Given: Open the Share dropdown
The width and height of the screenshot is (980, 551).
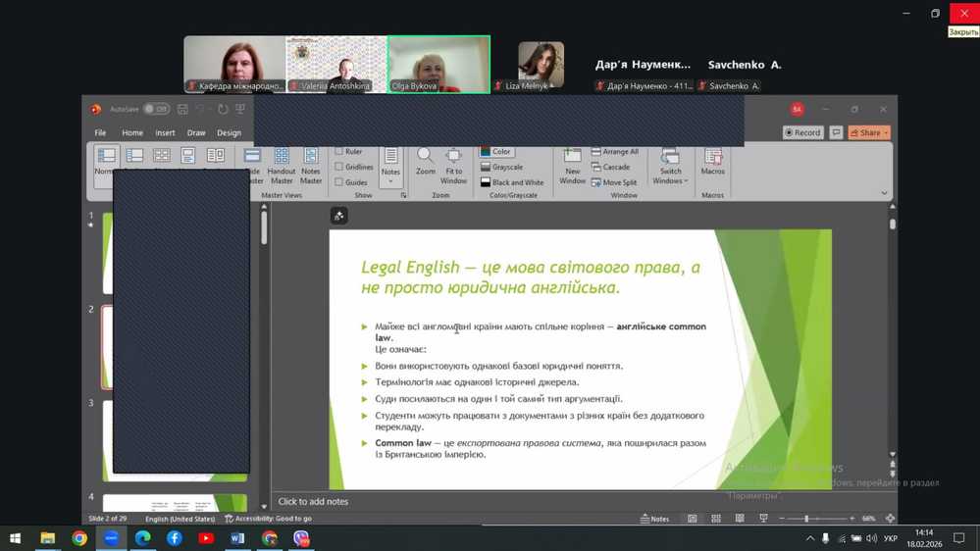Looking at the screenshot, I should [869, 132].
